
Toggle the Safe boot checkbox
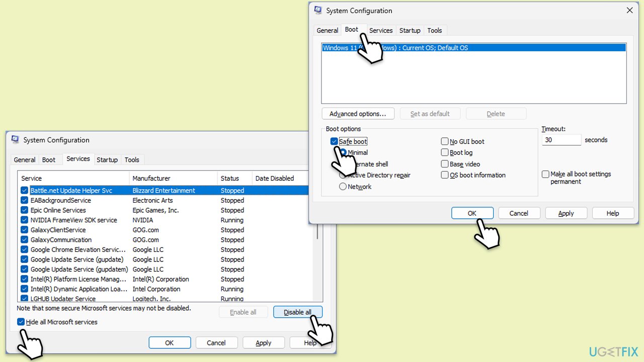point(334,141)
